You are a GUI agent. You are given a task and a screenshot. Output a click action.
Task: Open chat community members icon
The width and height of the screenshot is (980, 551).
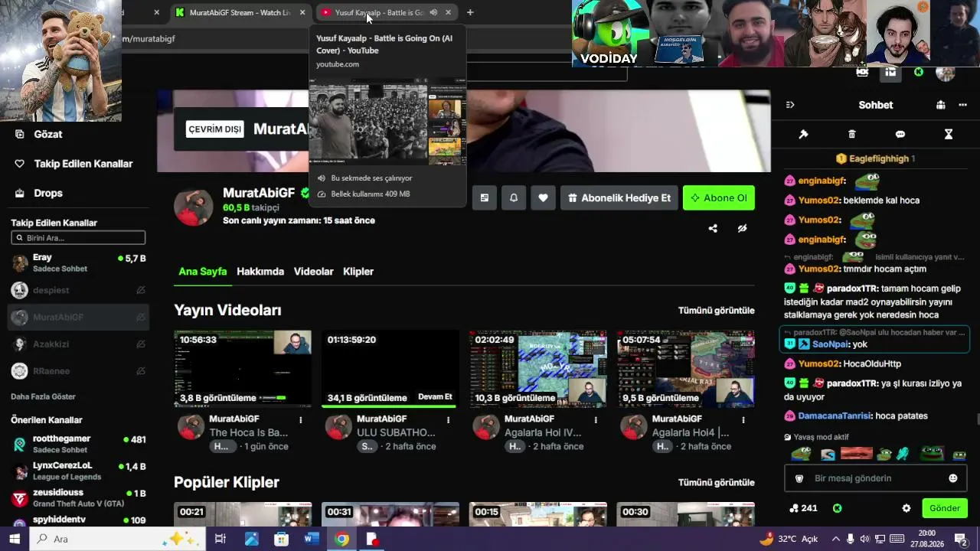(940, 105)
